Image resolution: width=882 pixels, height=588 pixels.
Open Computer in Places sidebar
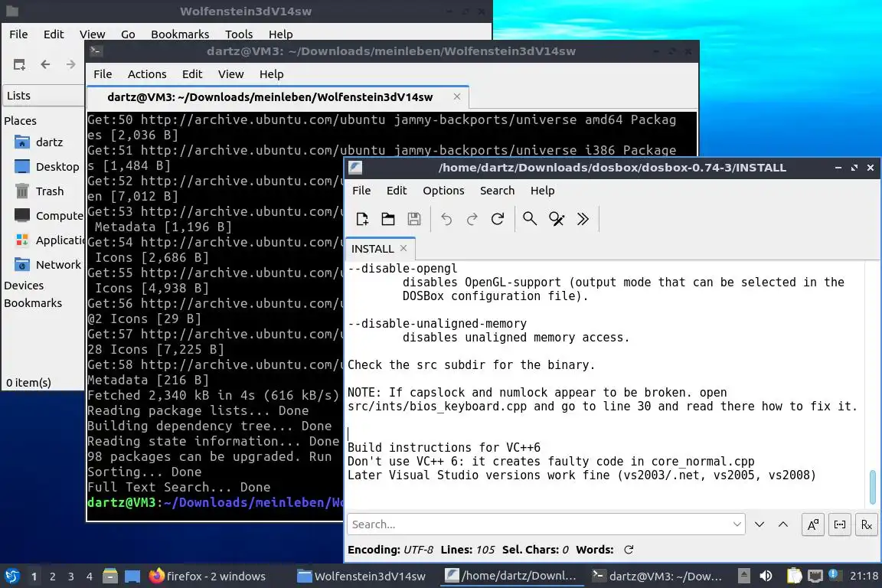click(48, 215)
